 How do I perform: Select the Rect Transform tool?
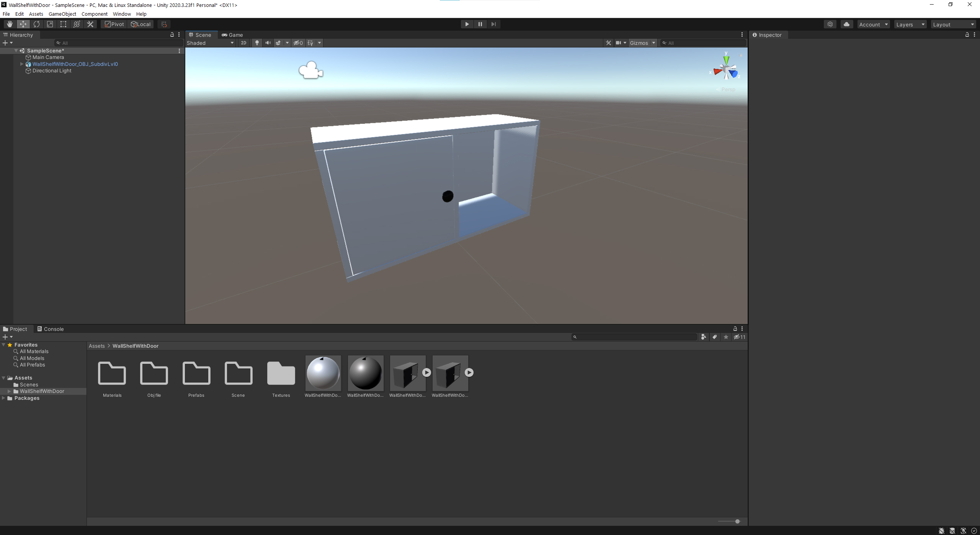tap(63, 24)
